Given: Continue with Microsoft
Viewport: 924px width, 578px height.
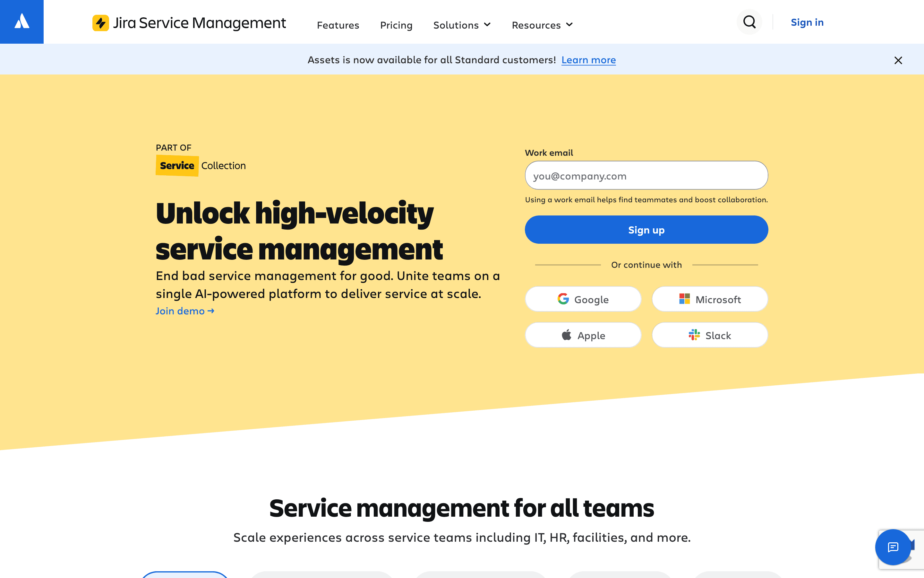Looking at the screenshot, I should pyautogui.click(x=710, y=299).
